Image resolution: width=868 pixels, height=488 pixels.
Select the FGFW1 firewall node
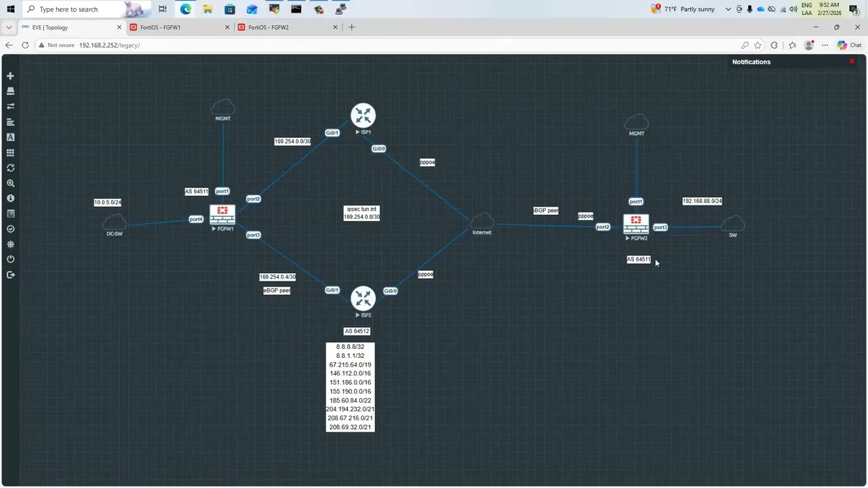pos(222,215)
